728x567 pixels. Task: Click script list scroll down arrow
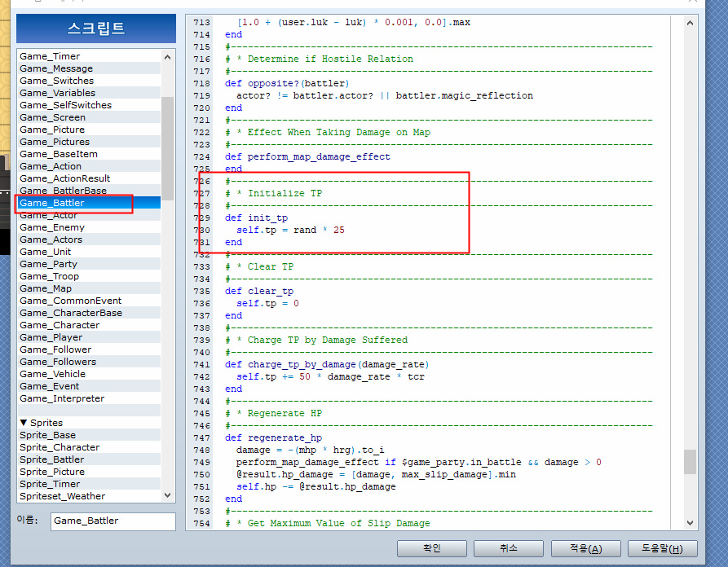point(168,495)
